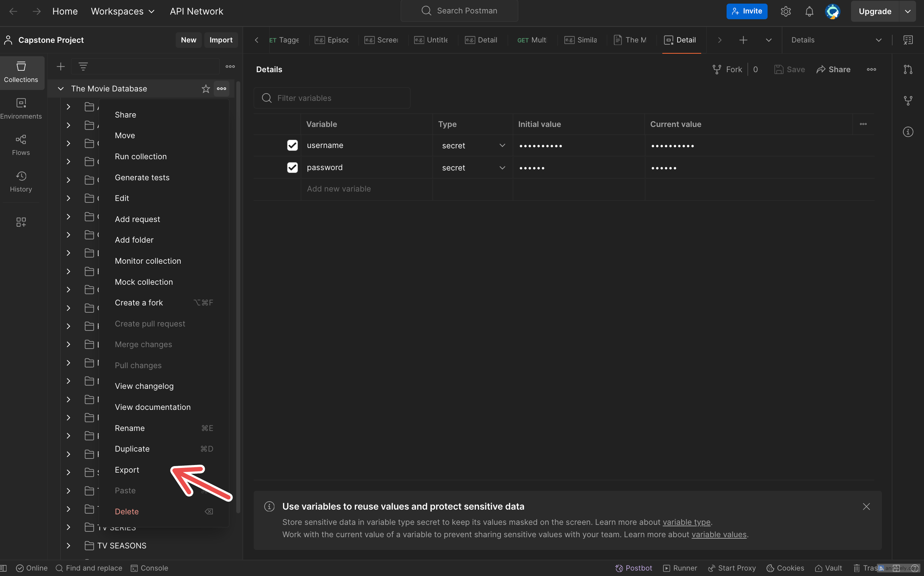Screen dimensions: 924x576
Task: Star The Movie Database collection
Action: click(x=206, y=89)
